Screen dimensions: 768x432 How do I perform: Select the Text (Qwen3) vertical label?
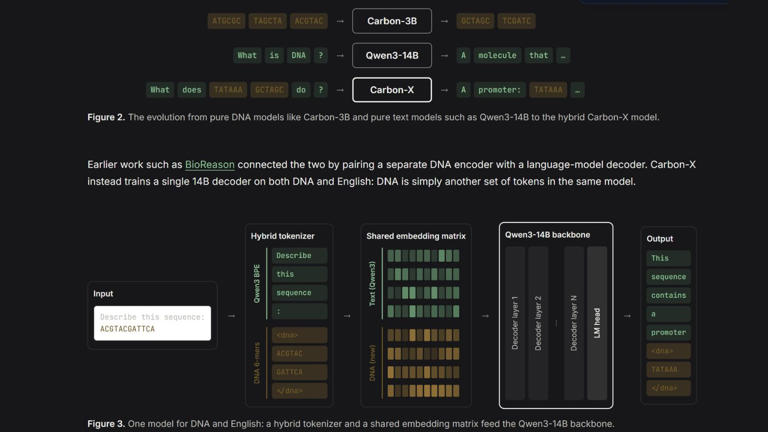tap(372, 284)
